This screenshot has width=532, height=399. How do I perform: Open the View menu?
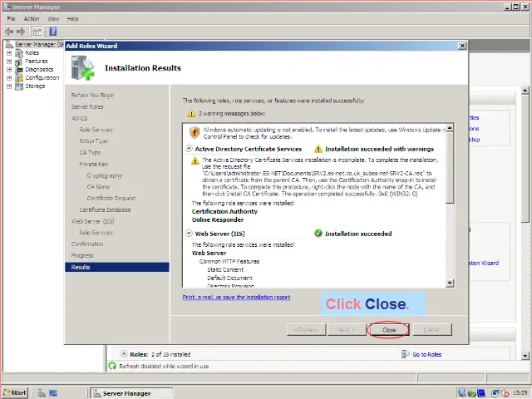pyautogui.click(x=53, y=19)
